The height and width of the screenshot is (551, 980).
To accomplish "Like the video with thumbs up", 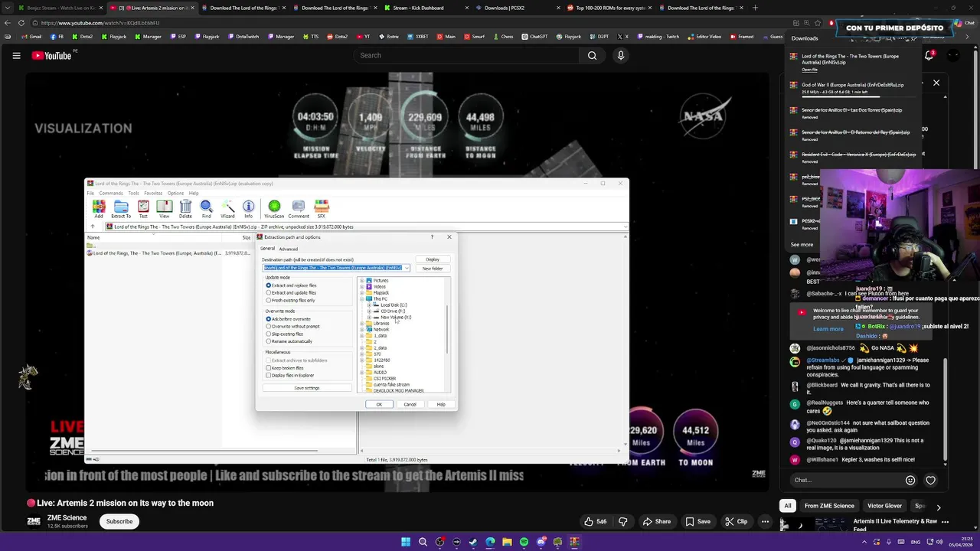I will tap(595, 521).
